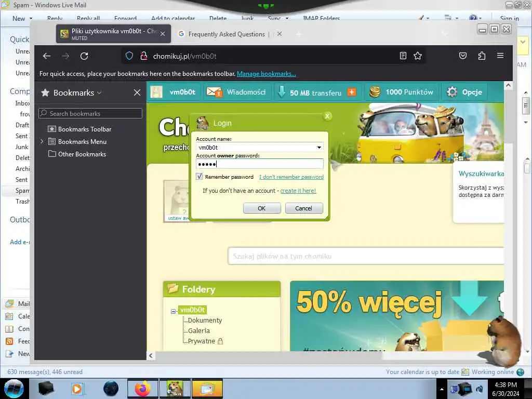Click the Windows Media Player taskbar icon
Screen dimensions: 532x399
click(x=77, y=389)
